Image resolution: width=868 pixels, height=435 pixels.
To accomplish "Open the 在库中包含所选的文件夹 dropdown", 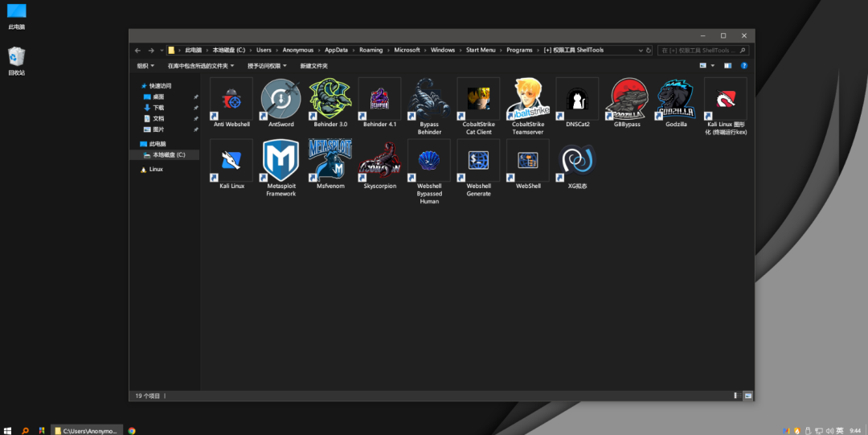I will (201, 65).
